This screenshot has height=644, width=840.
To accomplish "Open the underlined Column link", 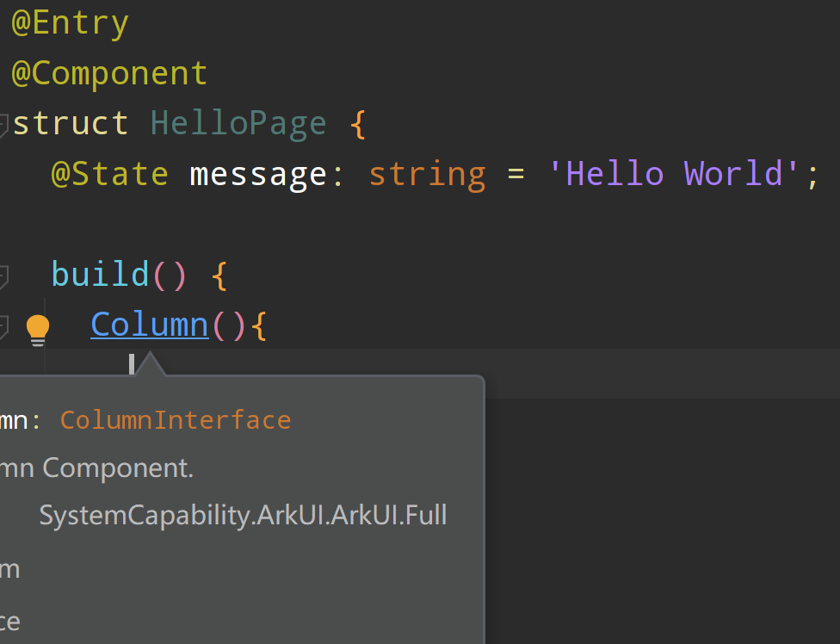I will (150, 325).
